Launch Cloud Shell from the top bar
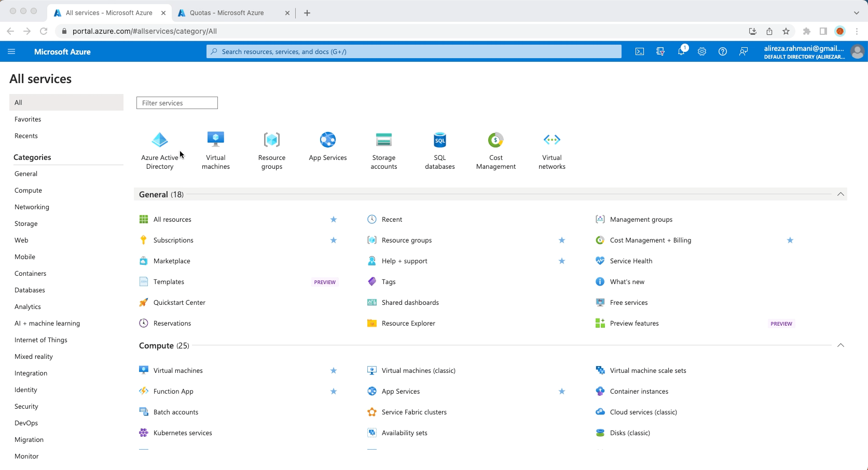The height and width of the screenshot is (470, 868). click(x=640, y=51)
